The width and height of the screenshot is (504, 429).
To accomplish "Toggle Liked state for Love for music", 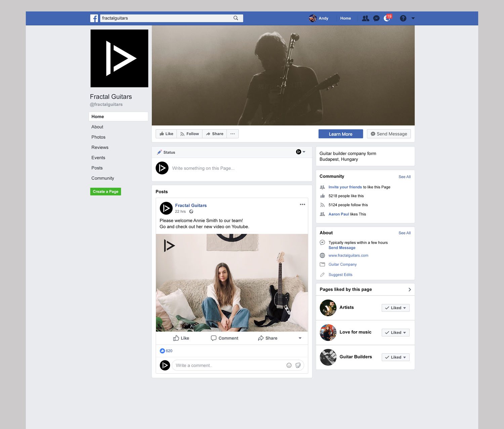I will pyautogui.click(x=395, y=333).
